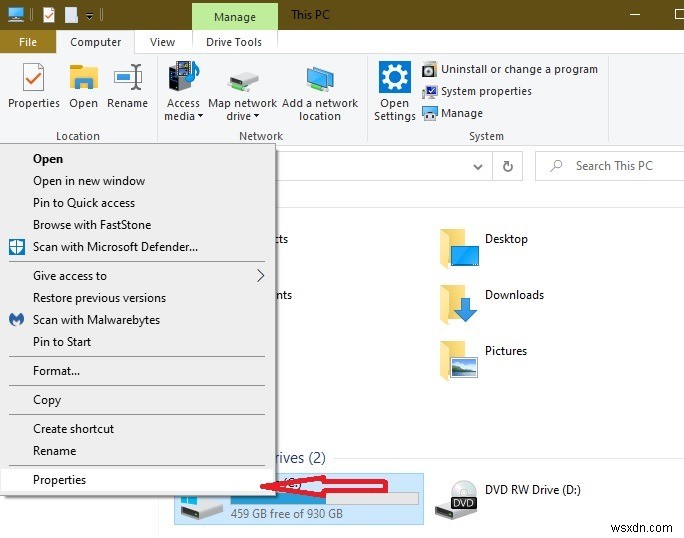684x538 pixels.
Task: Click the selected Windows local drive icon
Action: pyautogui.click(x=201, y=507)
